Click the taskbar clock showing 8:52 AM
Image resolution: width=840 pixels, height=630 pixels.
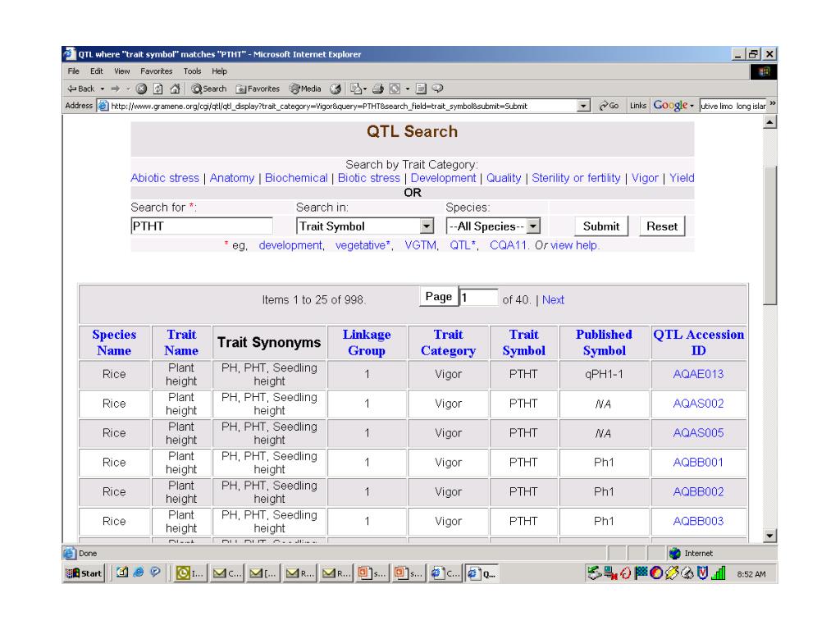751,574
